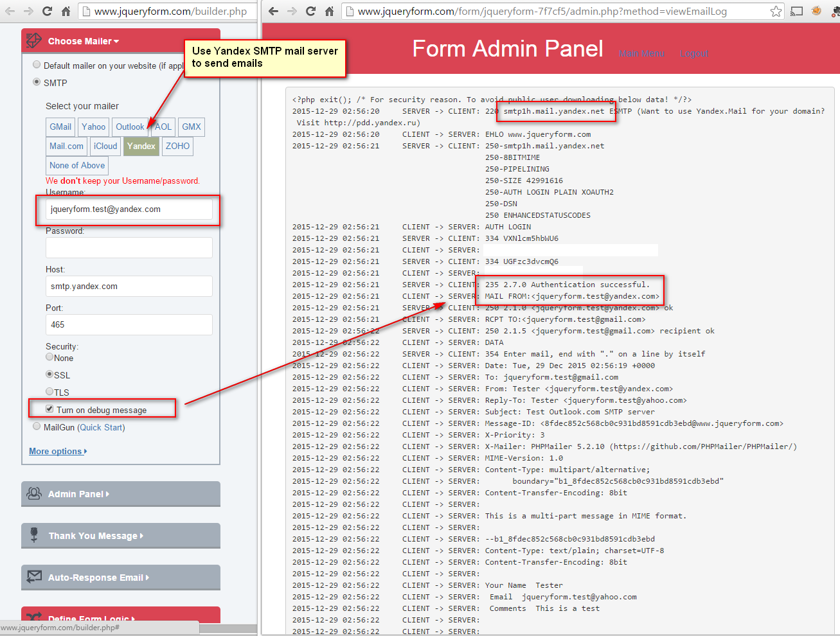Click the Form Admin Panel heading

(508, 49)
